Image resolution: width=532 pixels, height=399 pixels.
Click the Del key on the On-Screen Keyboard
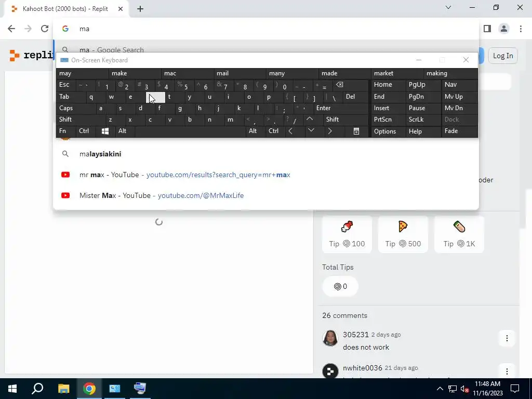(355, 97)
